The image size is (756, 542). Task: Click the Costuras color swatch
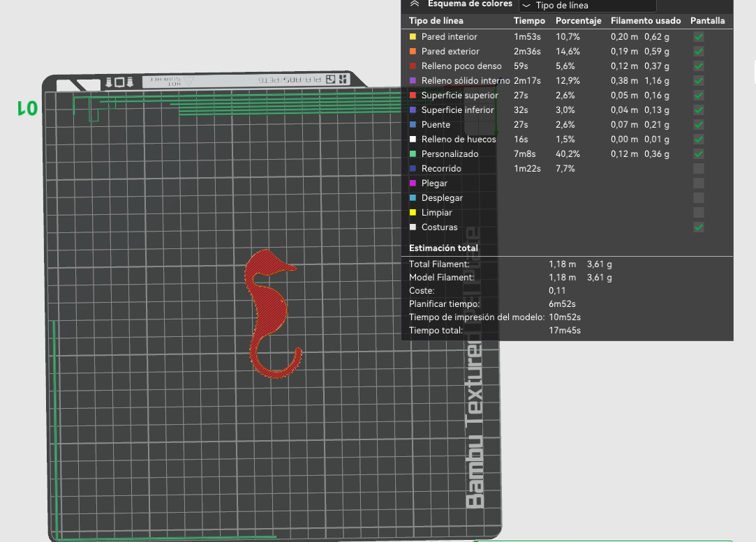[413, 227]
